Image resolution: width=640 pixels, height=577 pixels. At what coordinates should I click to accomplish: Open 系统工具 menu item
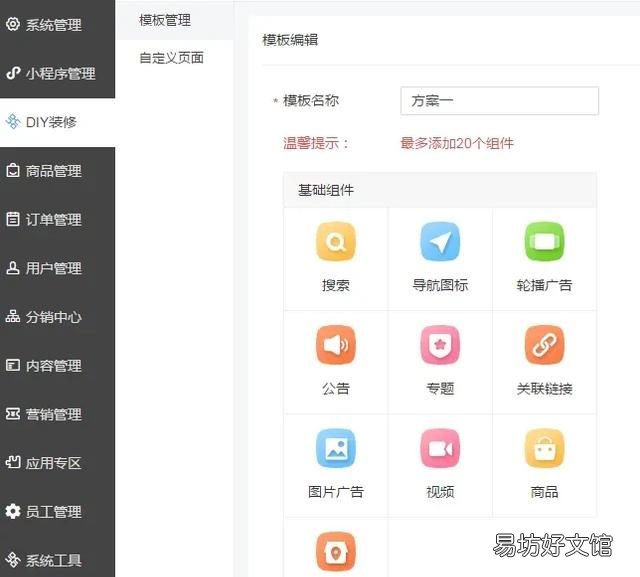point(58,559)
